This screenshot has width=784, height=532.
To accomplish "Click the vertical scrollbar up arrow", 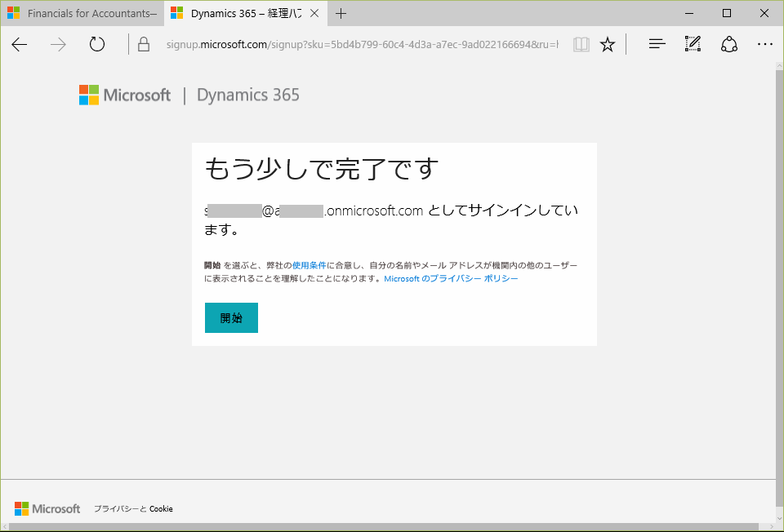I will point(779,66).
